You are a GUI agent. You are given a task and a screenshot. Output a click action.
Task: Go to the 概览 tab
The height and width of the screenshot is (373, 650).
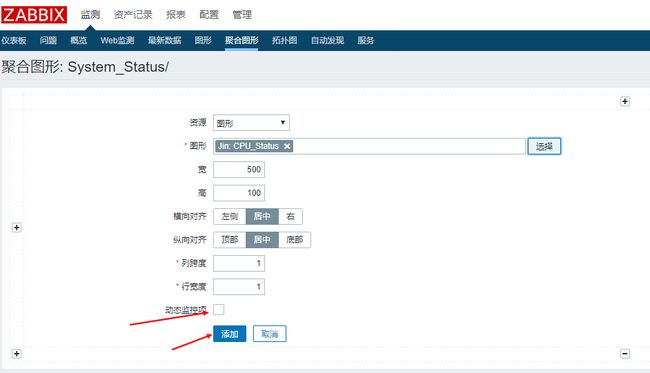coord(78,40)
